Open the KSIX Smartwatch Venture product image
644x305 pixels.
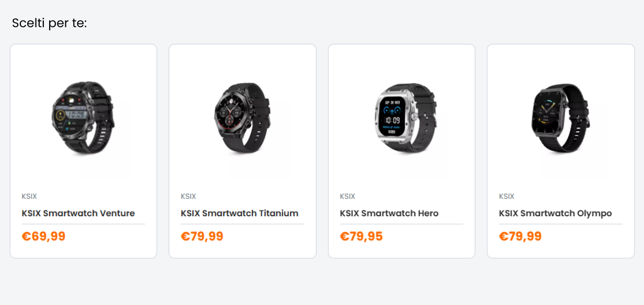click(84, 118)
